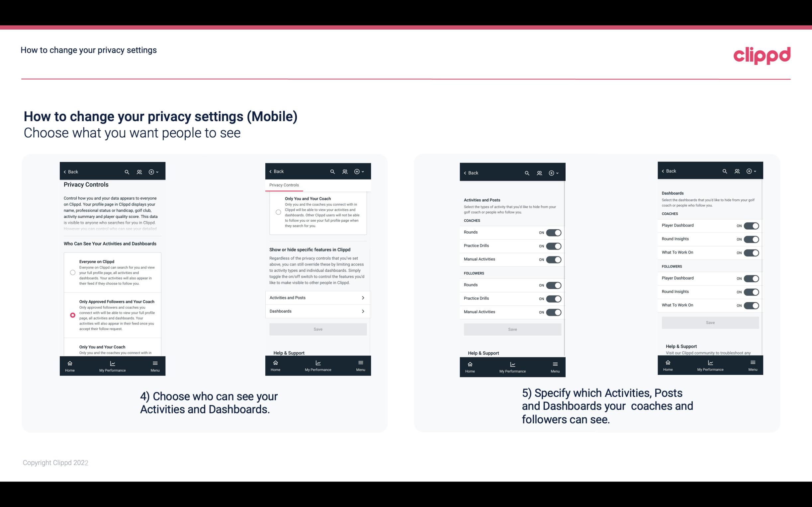Toggle What To Work On for Coaches
The image size is (812, 507).
point(751,252)
